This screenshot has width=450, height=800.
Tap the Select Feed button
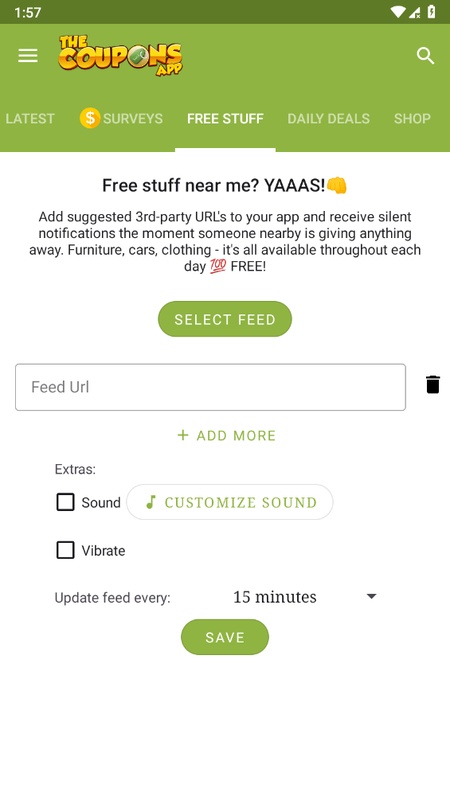tap(225, 319)
